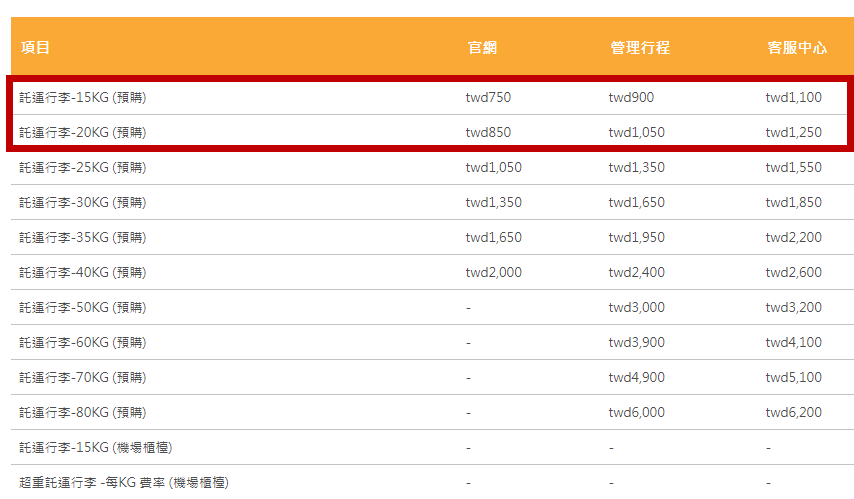Select the 超重託運行李 -每KG 費率 row label
The height and width of the screenshot is (499, 854).
click(x=124, y=483)
